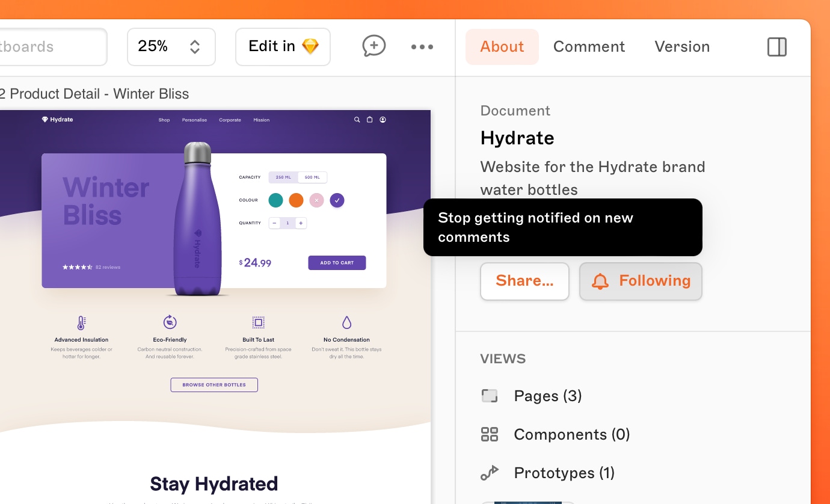Click the user account icon in artboard
This screenshot has width=830, height=504.
coord(383,120)
